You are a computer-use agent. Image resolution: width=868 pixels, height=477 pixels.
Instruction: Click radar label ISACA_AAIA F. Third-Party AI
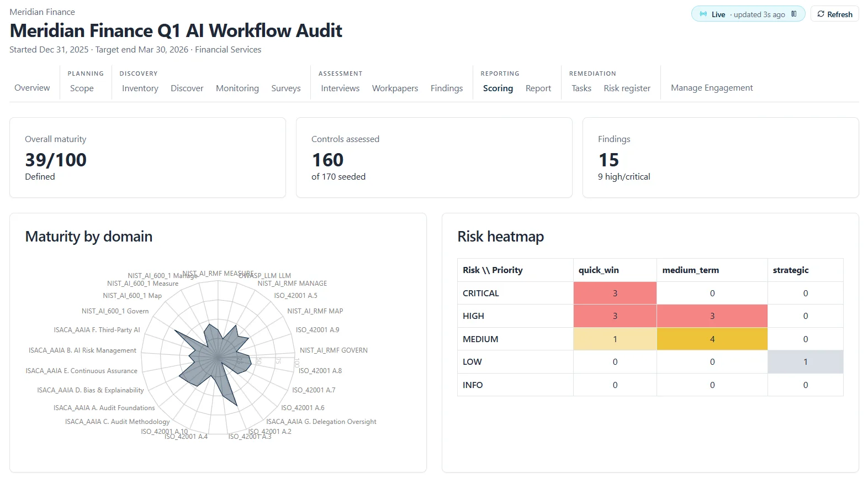click(x=97, y=330)
